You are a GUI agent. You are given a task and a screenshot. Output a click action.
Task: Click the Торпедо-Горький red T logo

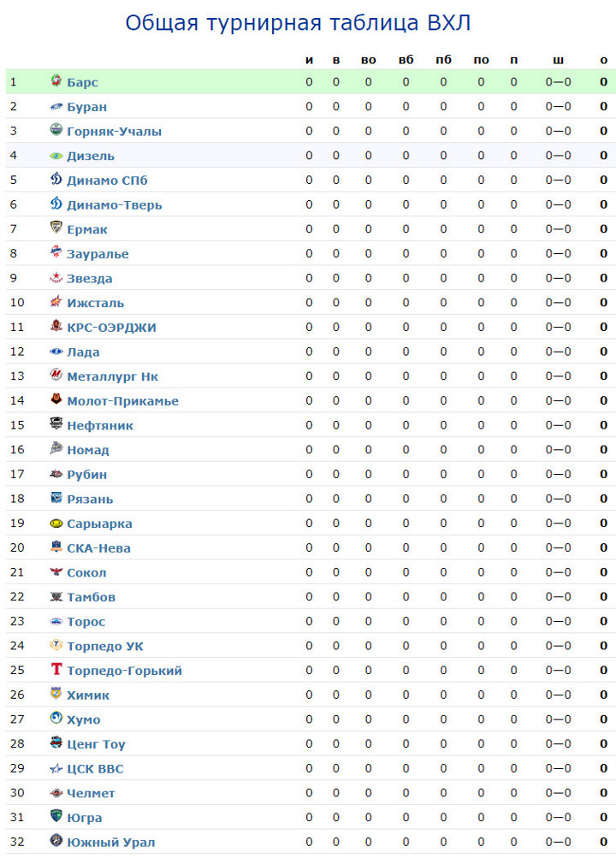56,670
